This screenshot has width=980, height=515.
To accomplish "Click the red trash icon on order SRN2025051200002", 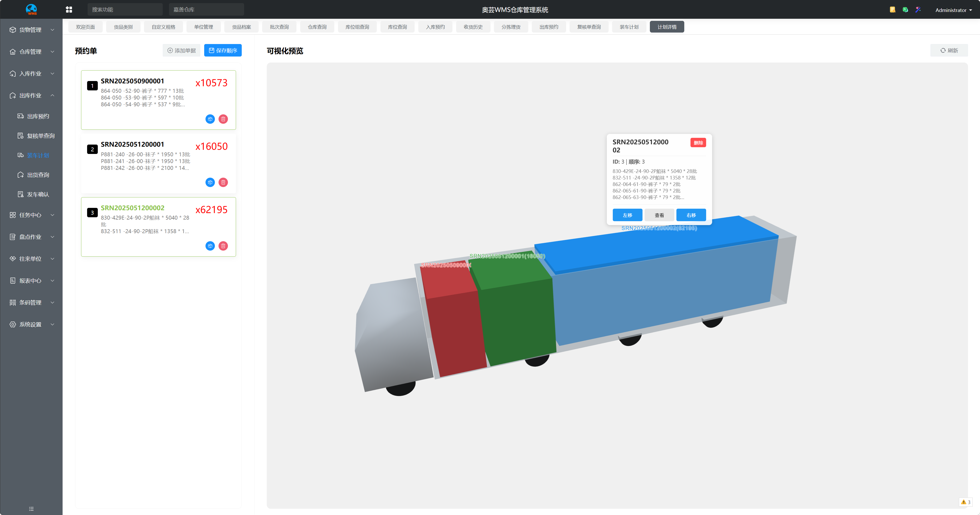I will click(223, 246).
